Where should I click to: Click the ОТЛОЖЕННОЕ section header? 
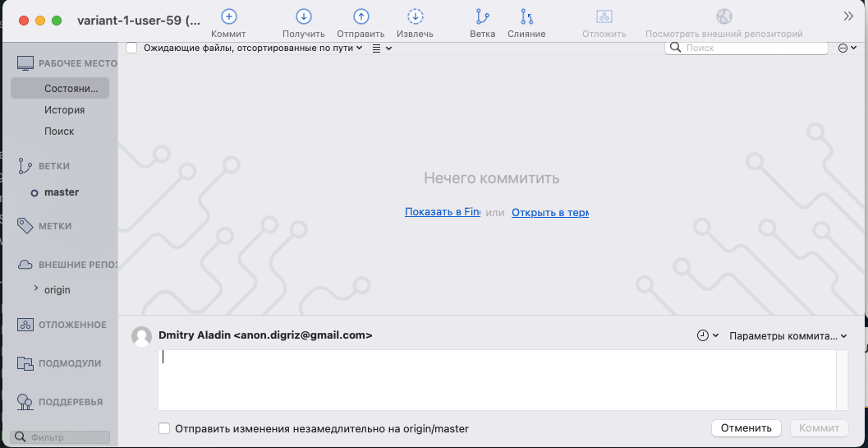pyautogui.click(x=72, y=325)
